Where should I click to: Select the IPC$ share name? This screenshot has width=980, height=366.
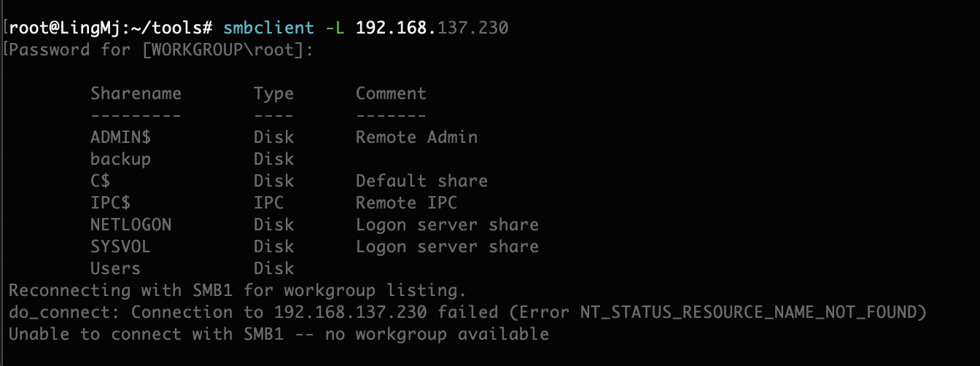click(110, 203)
